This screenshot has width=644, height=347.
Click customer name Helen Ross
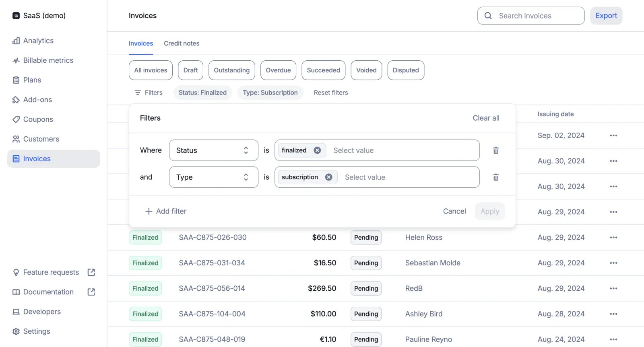pos(424,238)
